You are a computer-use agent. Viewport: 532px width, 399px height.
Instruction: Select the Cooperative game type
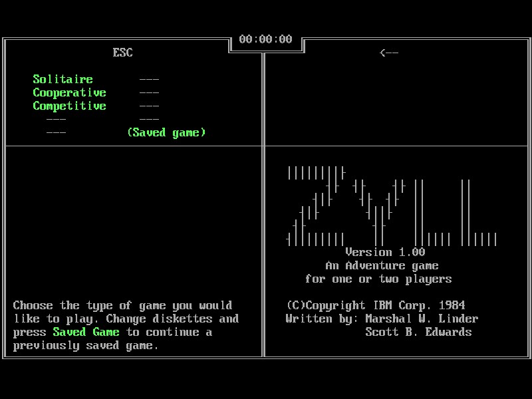tap(69, 92)
